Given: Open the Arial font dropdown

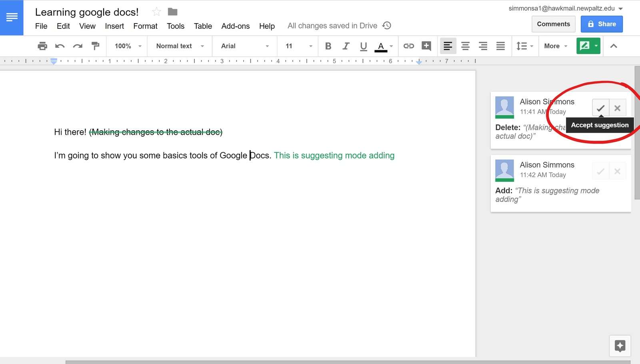Looking at the screenshot, I should point(245,46).
